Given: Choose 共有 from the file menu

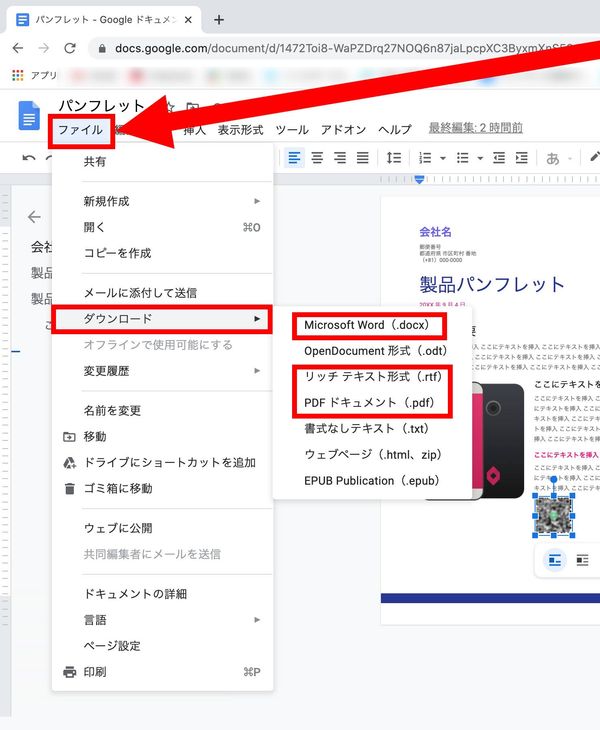Looking at the screenshot, I should click(162, 162).
